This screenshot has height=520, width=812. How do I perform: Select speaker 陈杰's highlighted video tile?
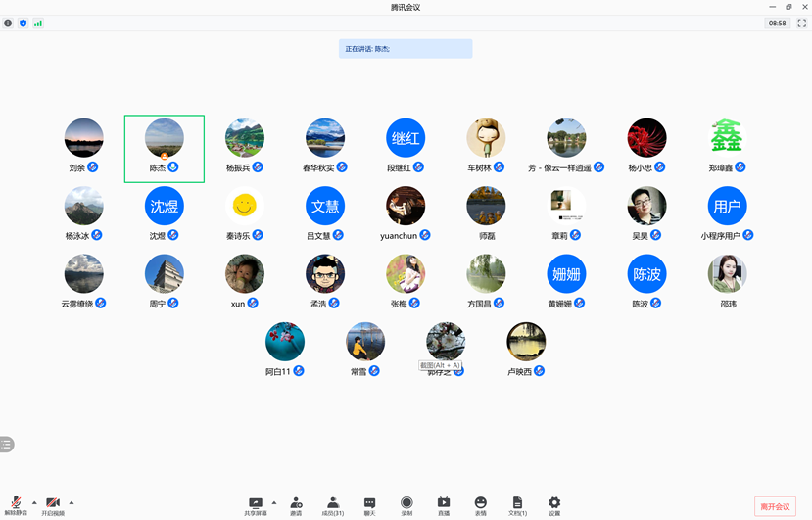click(x=165, y=148)
